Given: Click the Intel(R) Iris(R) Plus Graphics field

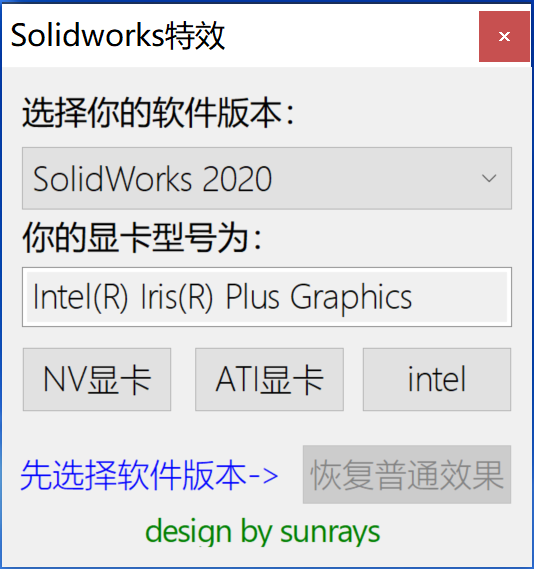Looking at the screenshot, I should click(267, 297).
